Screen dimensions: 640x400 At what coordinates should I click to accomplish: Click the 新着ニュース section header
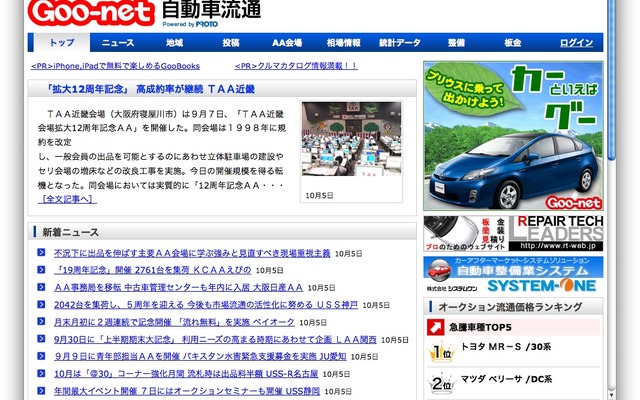222,232
